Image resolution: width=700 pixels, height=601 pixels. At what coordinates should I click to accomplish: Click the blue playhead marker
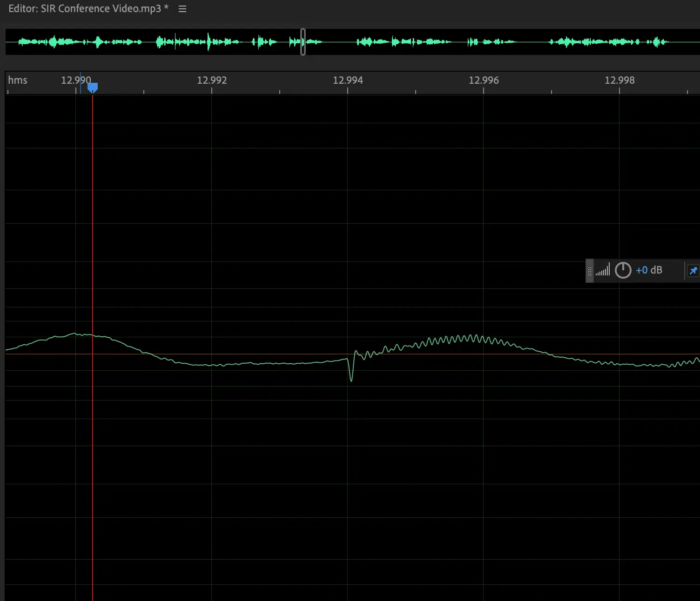[93, 87]
